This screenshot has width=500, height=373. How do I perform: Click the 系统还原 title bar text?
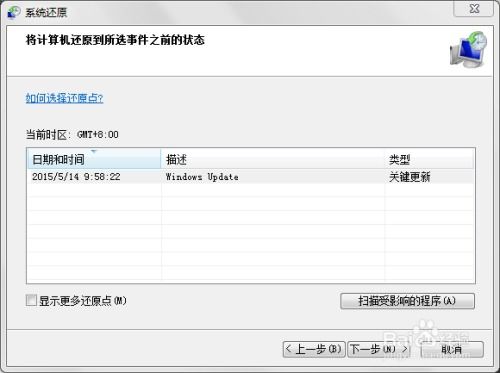coord(46,12)
